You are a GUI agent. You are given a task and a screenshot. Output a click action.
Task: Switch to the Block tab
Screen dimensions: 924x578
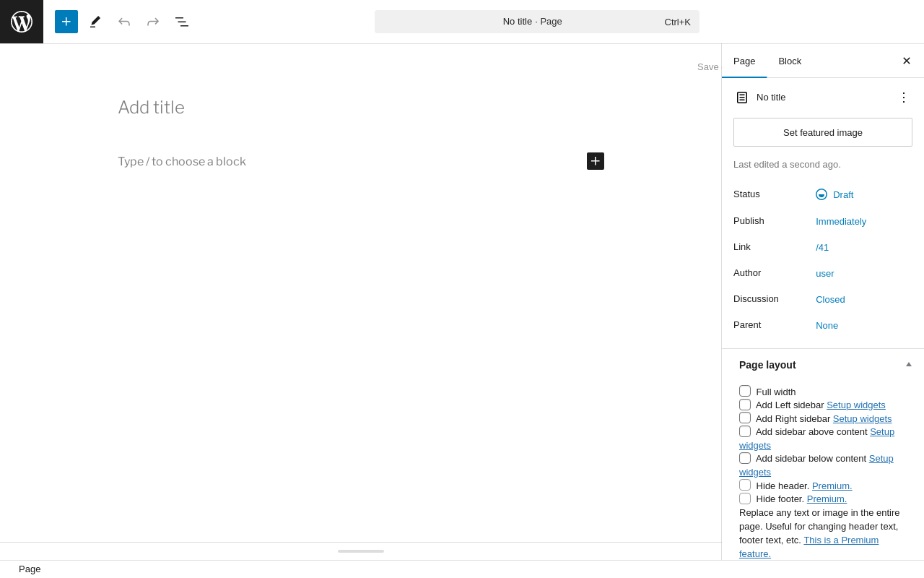click(x=790, y=61)
